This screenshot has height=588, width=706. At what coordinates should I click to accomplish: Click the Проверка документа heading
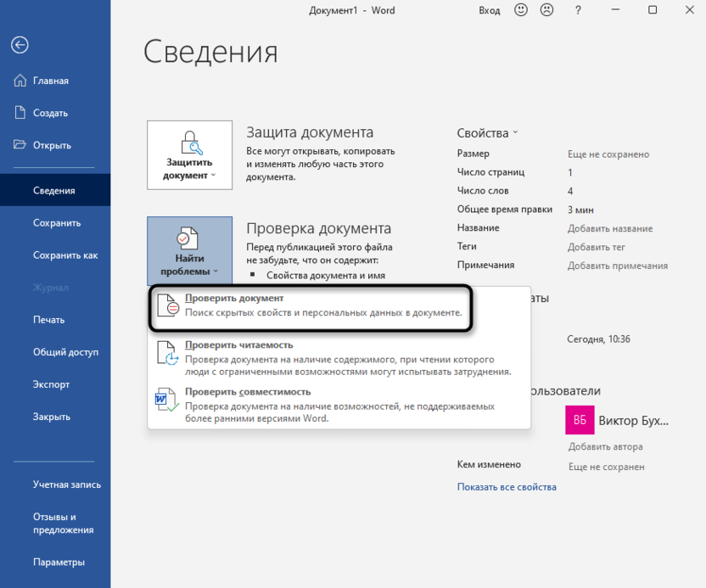318,228
